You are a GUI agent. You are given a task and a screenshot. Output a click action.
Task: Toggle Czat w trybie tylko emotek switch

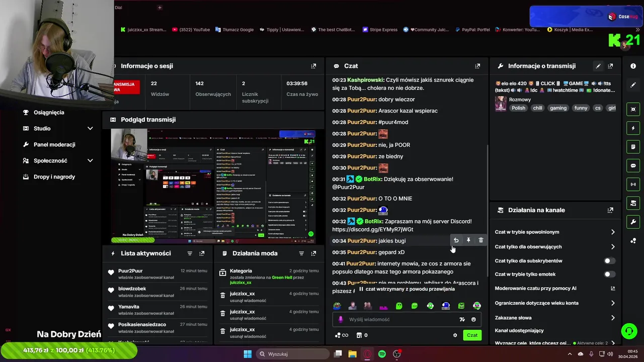(609, 275)
